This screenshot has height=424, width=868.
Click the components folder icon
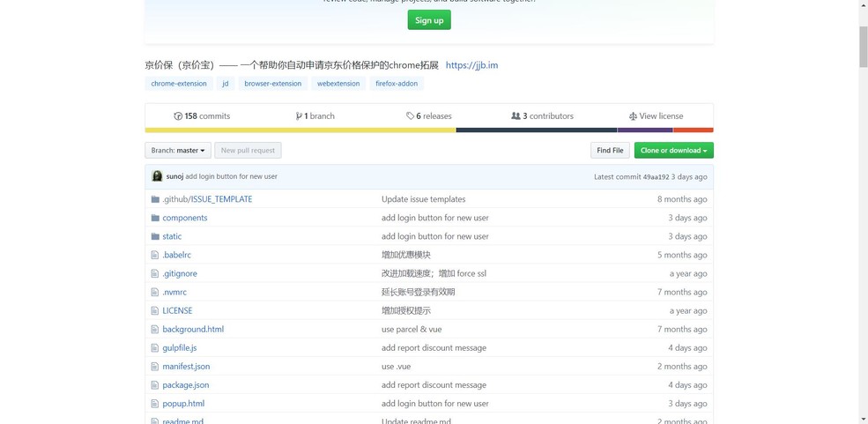[x=155, y=218]
